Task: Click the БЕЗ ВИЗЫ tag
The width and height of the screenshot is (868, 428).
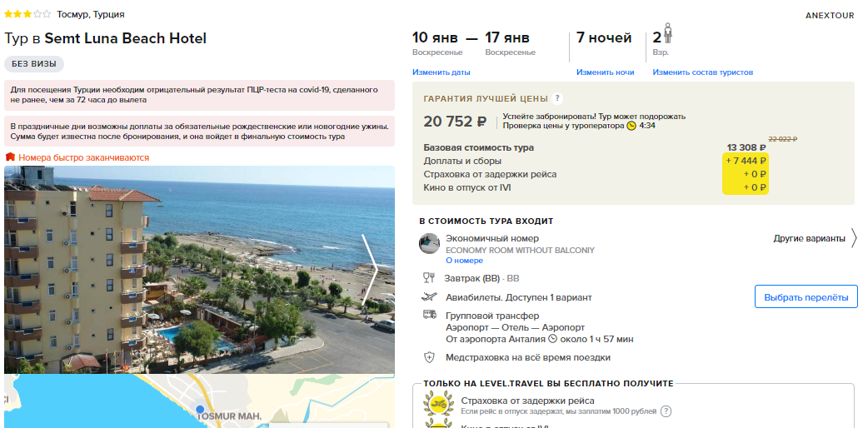Action: [x=34, y=63]
